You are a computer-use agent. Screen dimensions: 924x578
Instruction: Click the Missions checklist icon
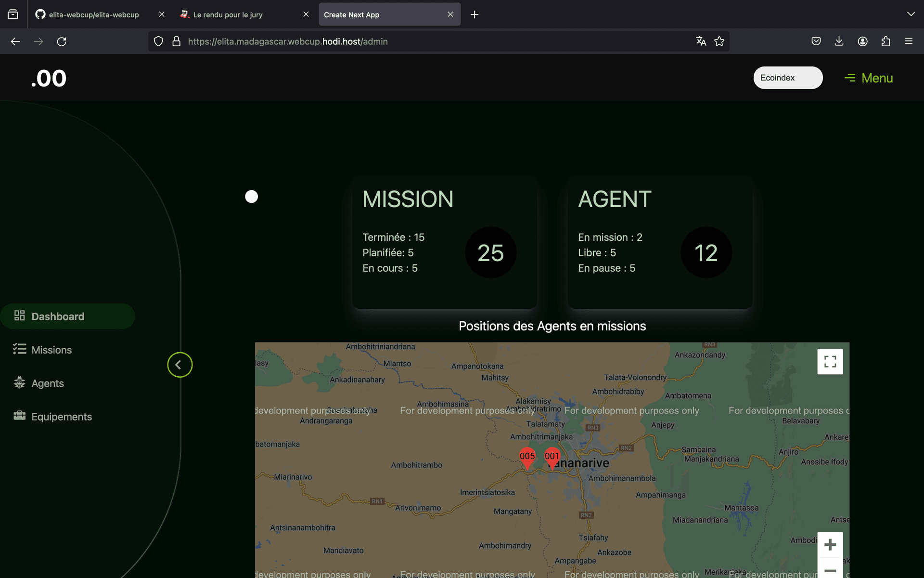click(19, 349)
